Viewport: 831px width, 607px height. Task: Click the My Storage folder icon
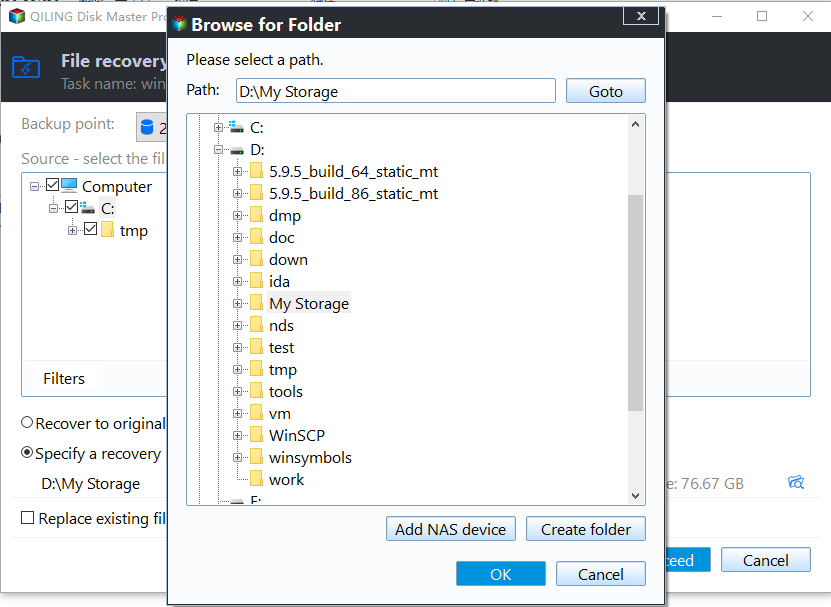click(257, 303)
